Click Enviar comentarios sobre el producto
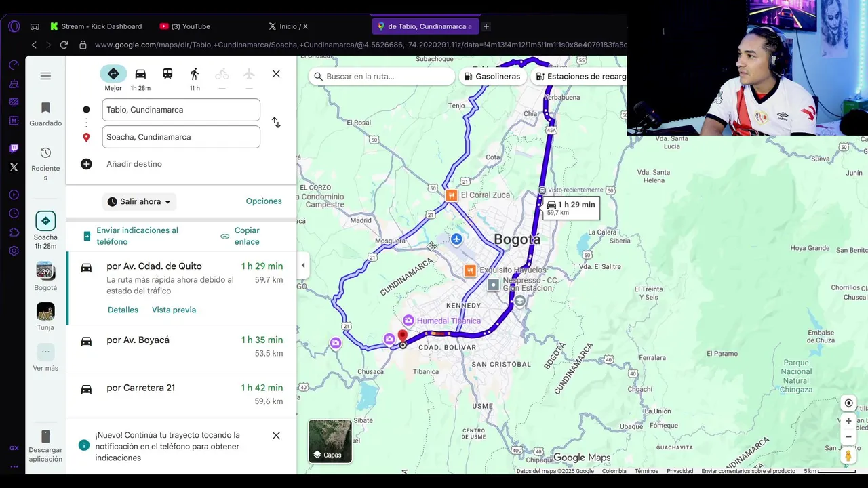This screenshot has height=488, width=868. pyautogui.click(x=748, y=471)
